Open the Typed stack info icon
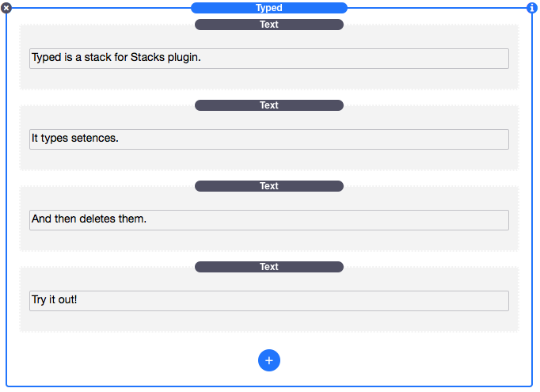Screen dimensions: 540x392 [532, 8]
